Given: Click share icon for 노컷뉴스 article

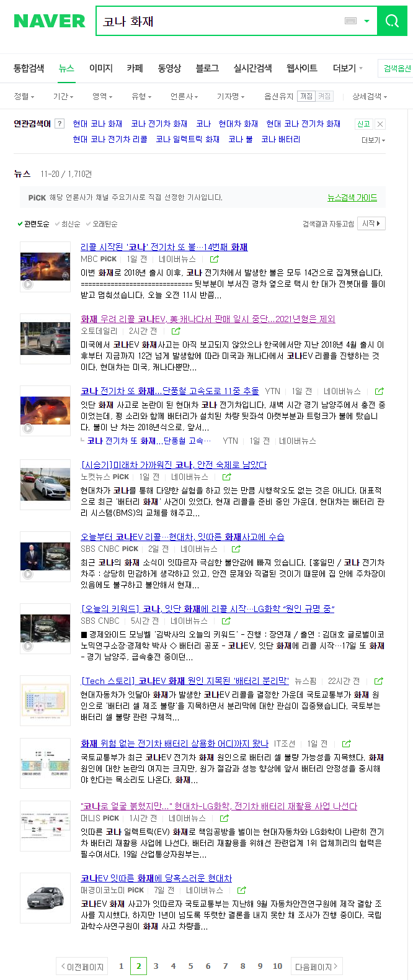Looking at the screenshot, I should (x=227, y=477).
